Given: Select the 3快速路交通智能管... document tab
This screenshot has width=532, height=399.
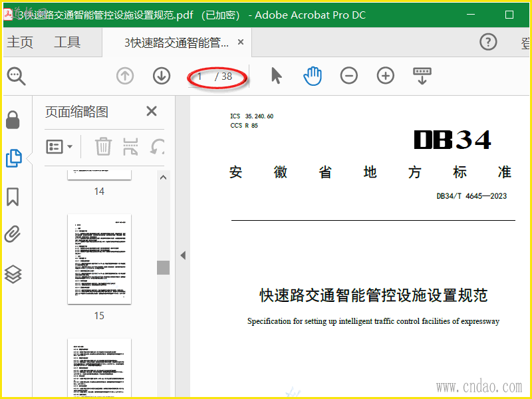Looking at the screenshot, I should tap(176, 43).
